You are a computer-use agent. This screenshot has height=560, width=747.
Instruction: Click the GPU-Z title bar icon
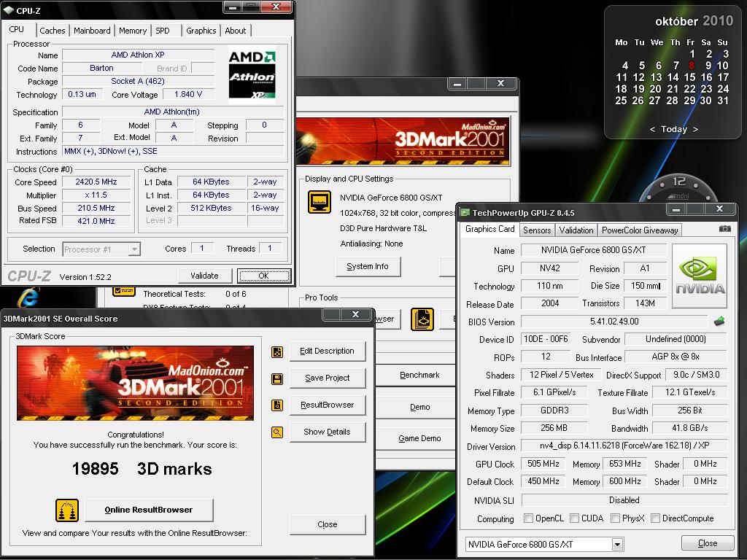pyautogui.click(x=465, y=212)
